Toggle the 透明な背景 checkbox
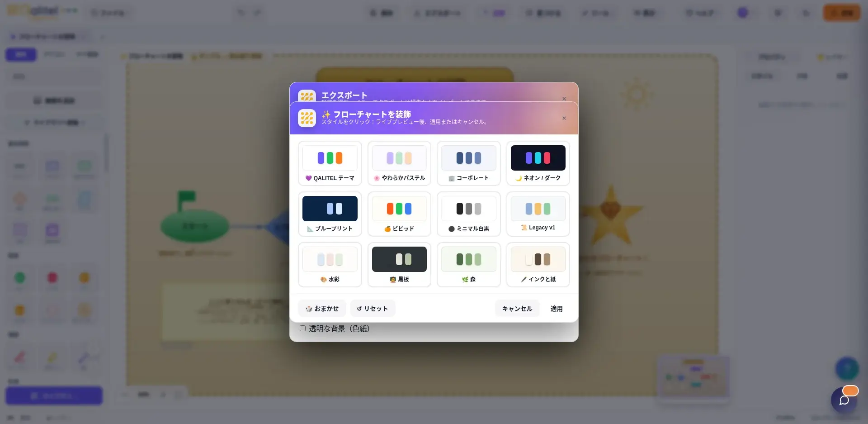Viewport: 868px width, 424px height. pos(302,329)
